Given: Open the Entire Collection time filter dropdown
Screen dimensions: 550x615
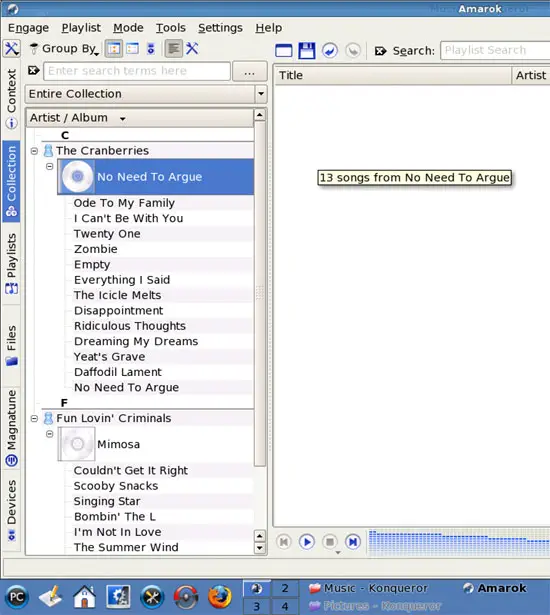Looking at the screenshot, I should pyautogui.click(x=146, y=94).
